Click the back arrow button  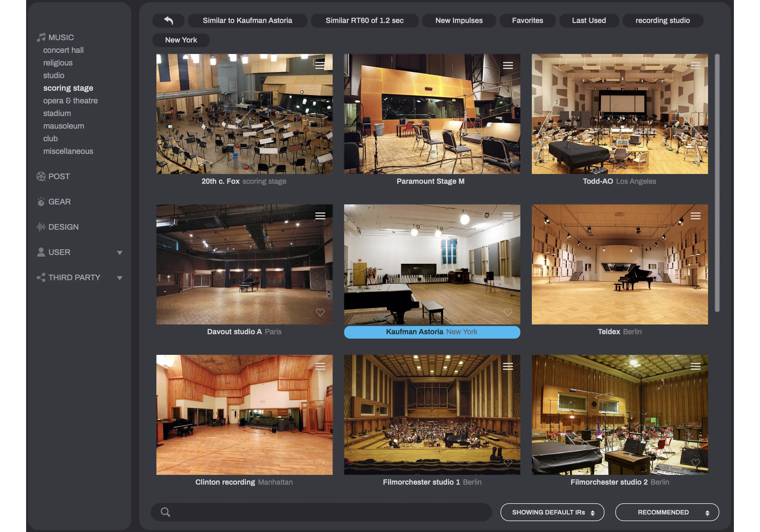pyautogui.click(x=168, y=20)
